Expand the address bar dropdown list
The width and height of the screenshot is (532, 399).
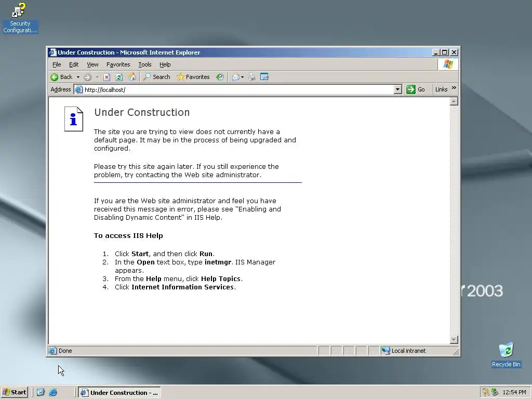397,89
